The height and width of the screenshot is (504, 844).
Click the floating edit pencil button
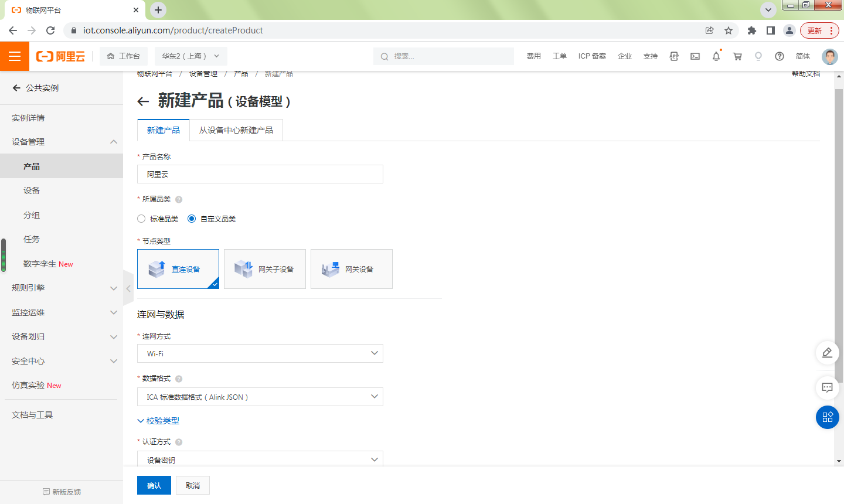[828, 352]
